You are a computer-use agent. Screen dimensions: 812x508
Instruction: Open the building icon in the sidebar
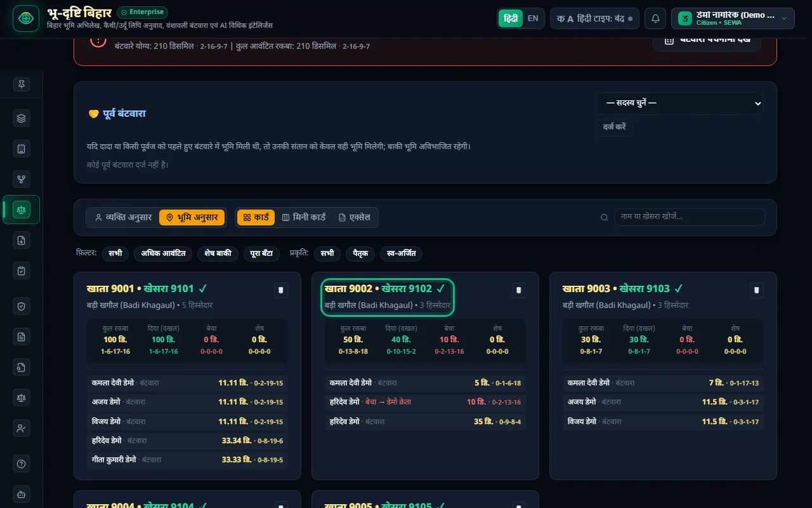[22, 149]
